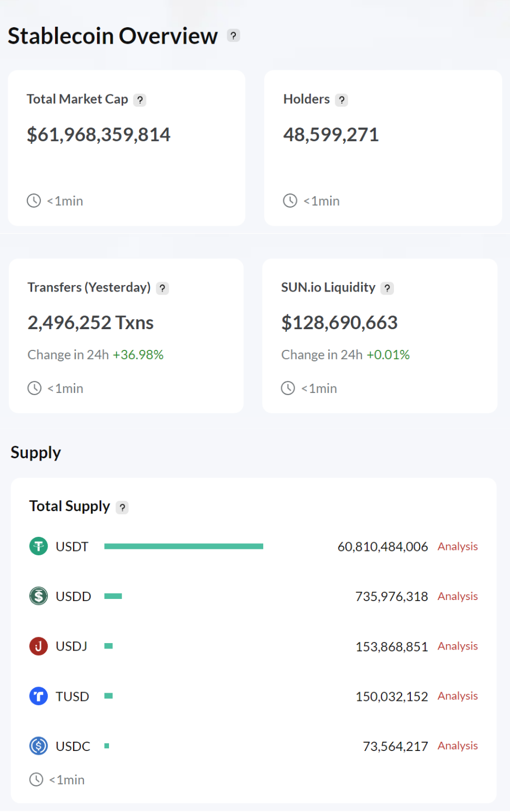Open Analysis link for TUSD
Screen dimensions: 510x812
[458, 696]
